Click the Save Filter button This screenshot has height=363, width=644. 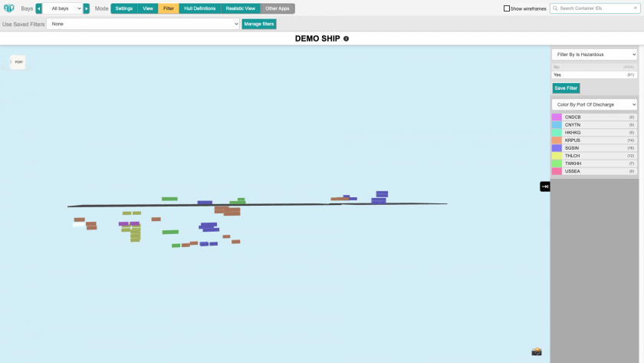pos(566,88)
